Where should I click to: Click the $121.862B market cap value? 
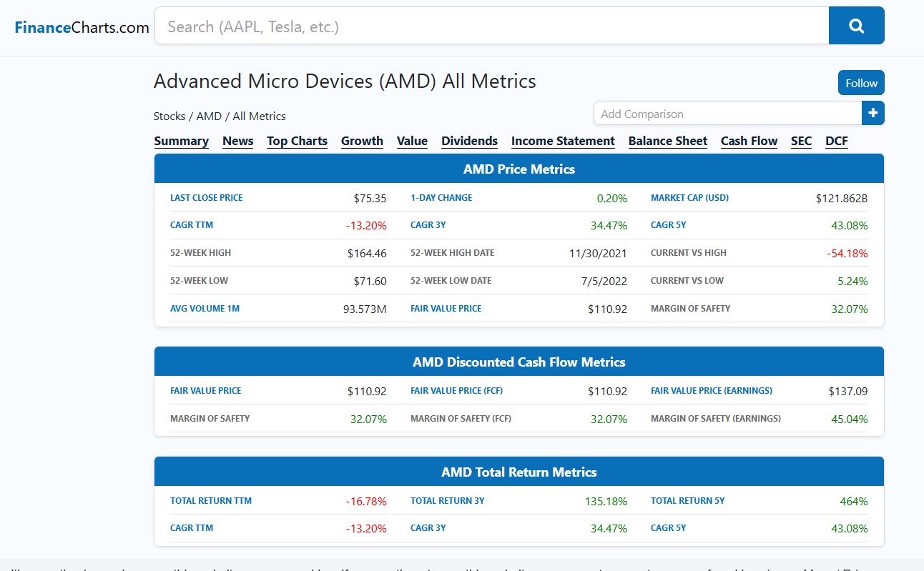(842, 198)
